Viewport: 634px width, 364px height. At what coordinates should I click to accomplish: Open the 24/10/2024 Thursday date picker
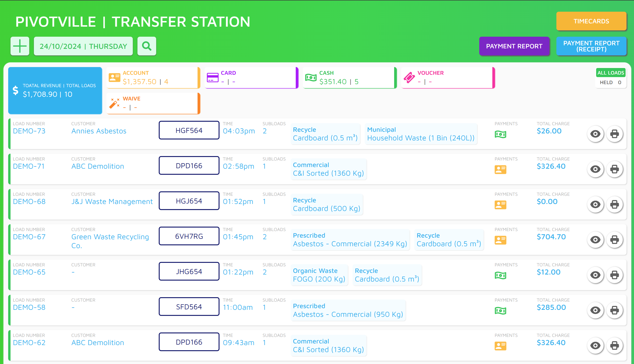83,46
